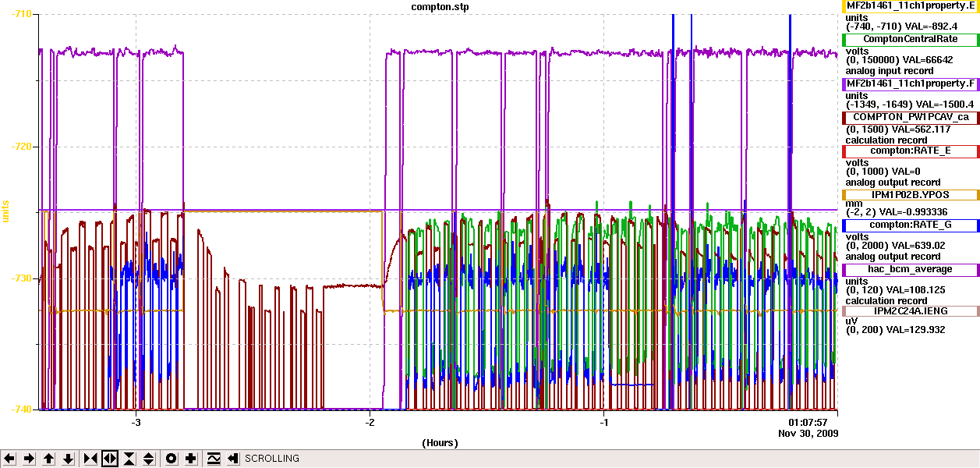Viewport: 980px width, 468px height.
Task: Click the -1 hour x-axis tick label
Action: pyautogui.click(x=603, y=422)
